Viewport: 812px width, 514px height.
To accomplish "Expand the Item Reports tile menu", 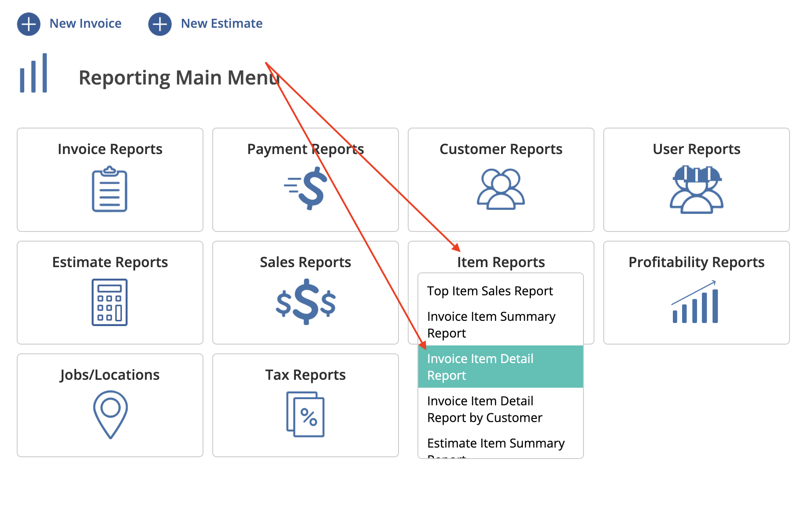I will tap(501, 262).
